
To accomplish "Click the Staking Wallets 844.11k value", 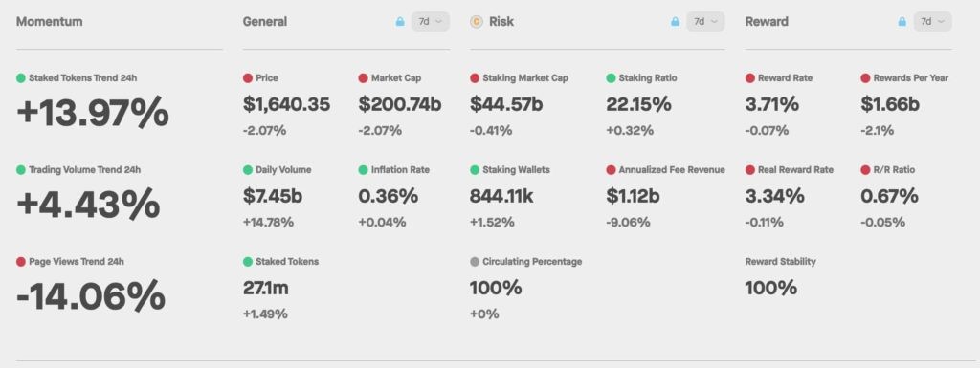I will click(501, 196).
